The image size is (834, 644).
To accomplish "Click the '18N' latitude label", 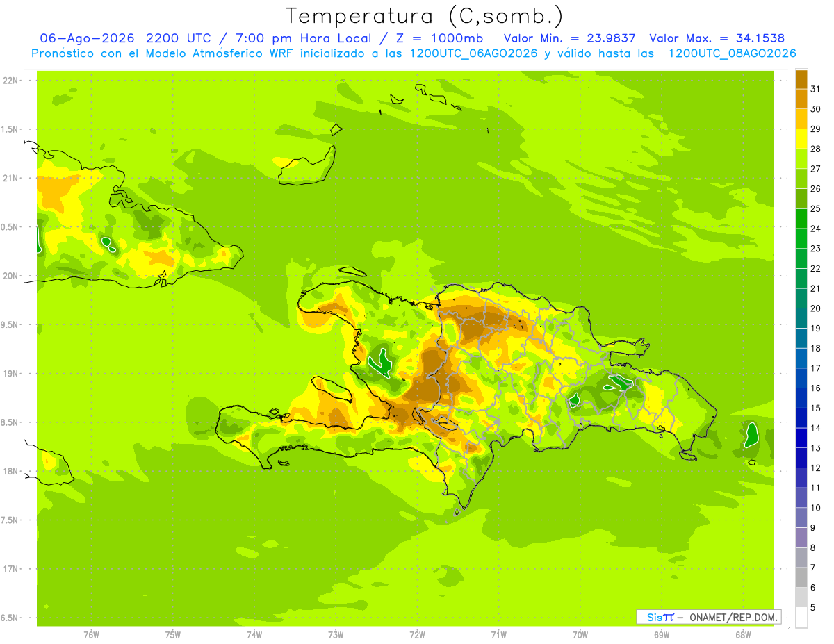I will [10, 471].
